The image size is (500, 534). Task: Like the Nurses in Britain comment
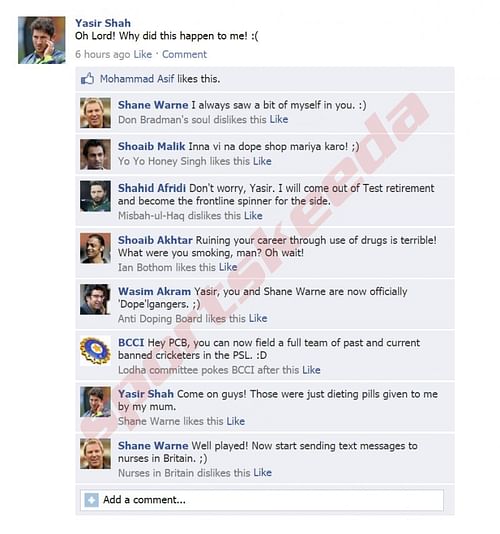point(263,472)
